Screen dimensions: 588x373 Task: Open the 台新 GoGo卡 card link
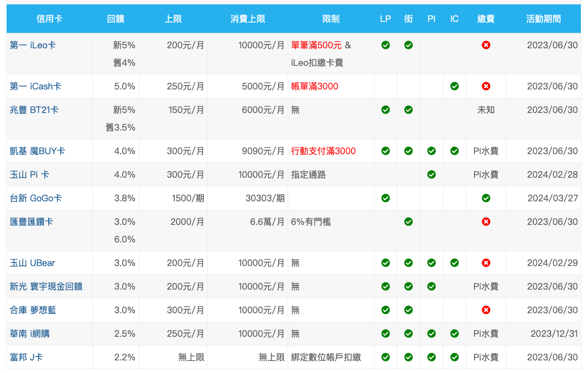click(36, 198)
